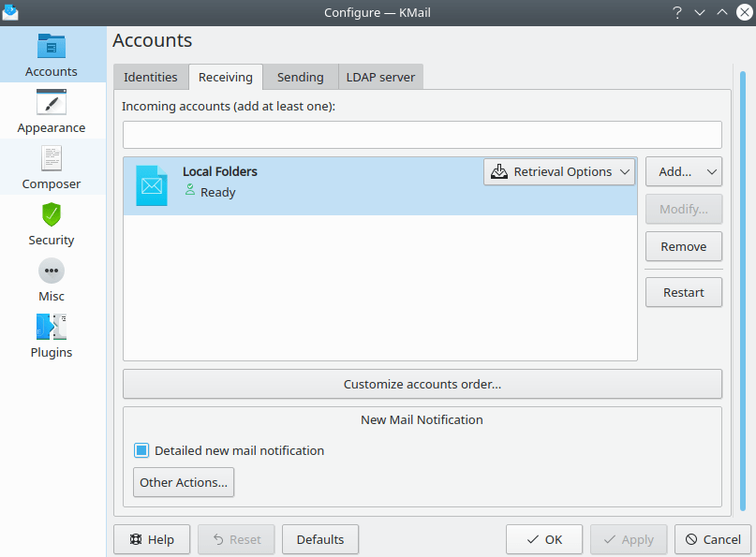The height and width of the screenshot is (557, 756).
Task: Click the green Ready status icon
Action: tap(190, 192)
